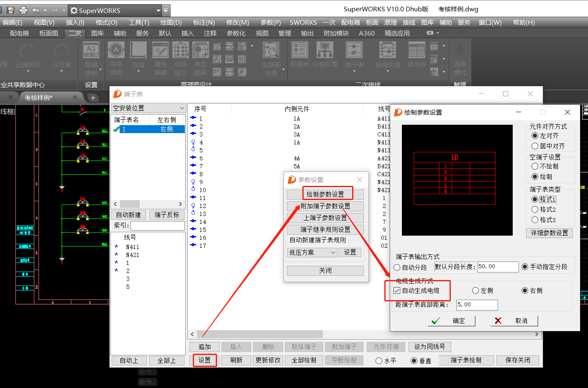The height and width of the screenshot is (388, 588).
Task: Open the 分板布置 board layout tool
Action: (x=325, y=55)
